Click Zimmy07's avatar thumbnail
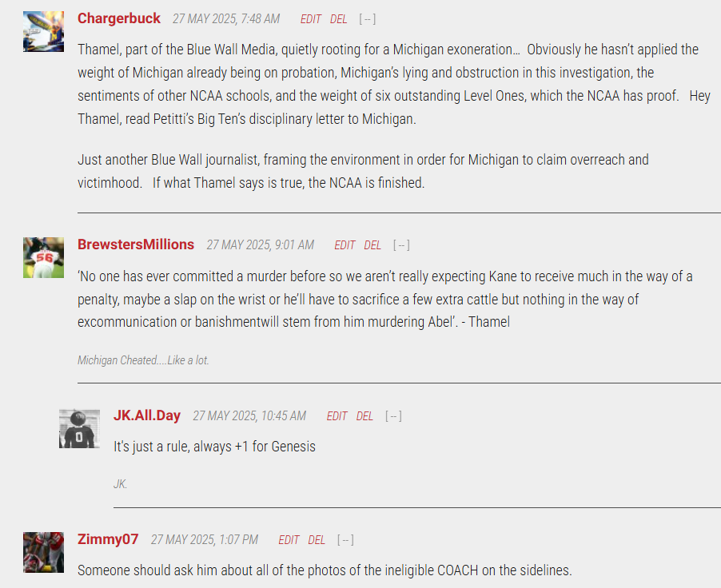Viewport: 721px width, 588px height. pyautogui.click(x=44, y=552)
